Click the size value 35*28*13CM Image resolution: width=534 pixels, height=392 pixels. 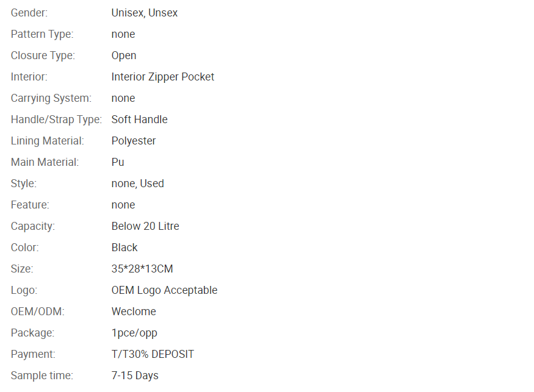click(142, 269)
